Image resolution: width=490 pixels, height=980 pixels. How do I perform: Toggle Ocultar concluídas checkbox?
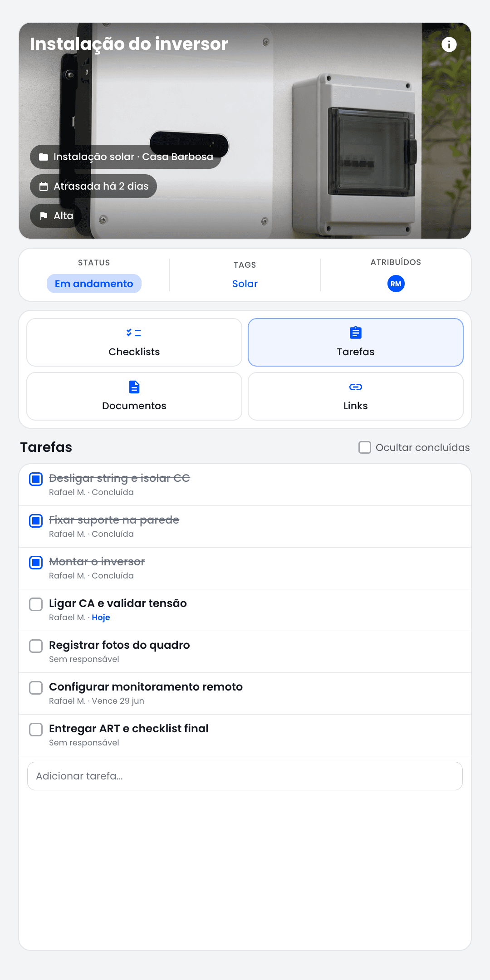point(365,447)
